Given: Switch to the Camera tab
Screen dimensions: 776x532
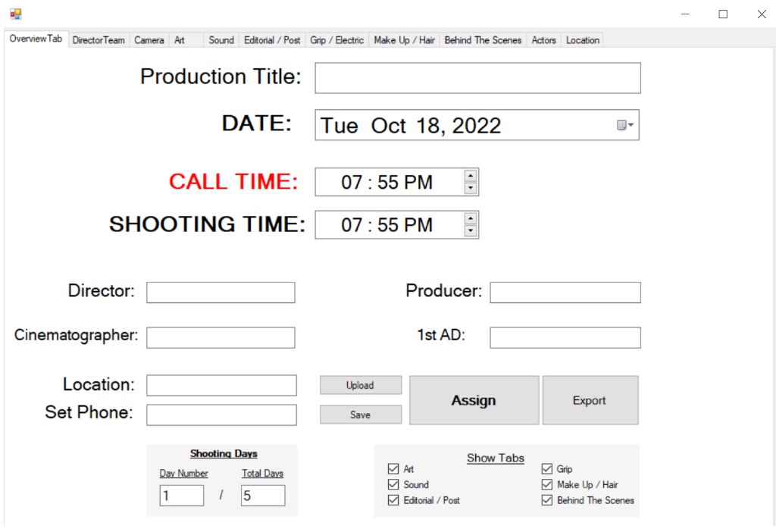Looking at the screenshot, I should tap(149, 40).
